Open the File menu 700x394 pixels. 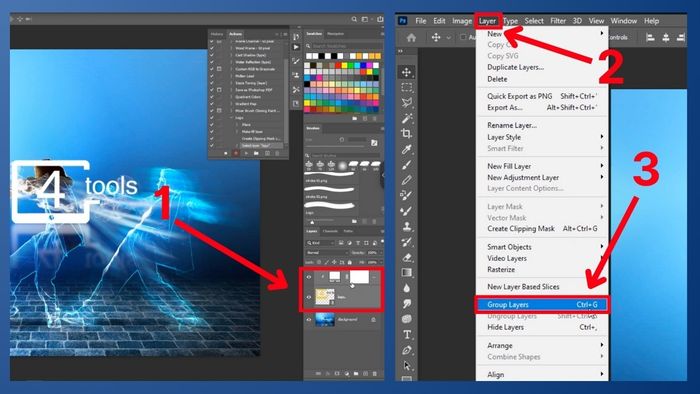click(421, 21)
